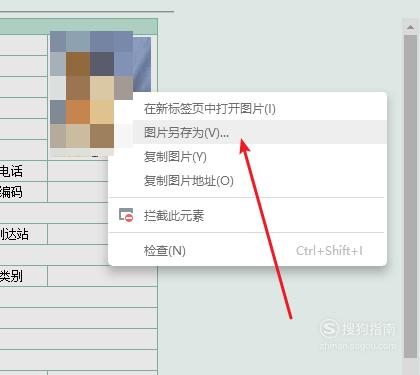Click the block-element icon beside 拦截此元素

126,215
